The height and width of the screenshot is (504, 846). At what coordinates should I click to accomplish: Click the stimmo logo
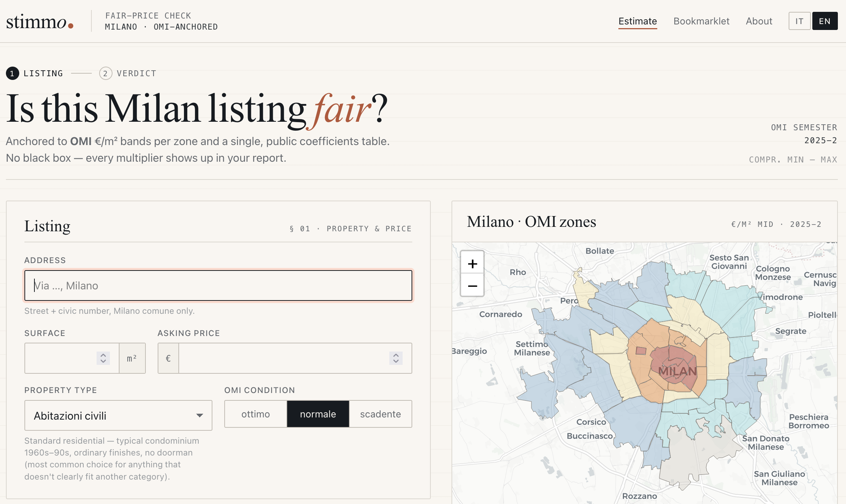coord(40,22)
